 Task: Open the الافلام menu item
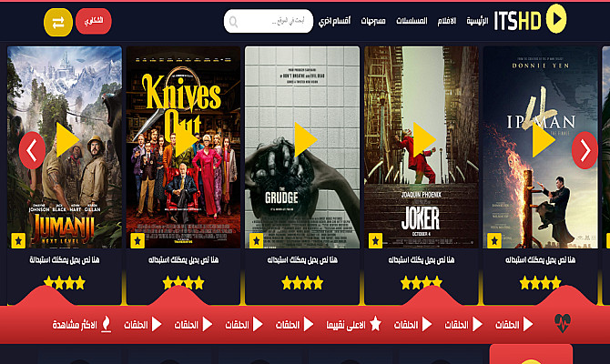pyautogui.click(x=447, y=21)
